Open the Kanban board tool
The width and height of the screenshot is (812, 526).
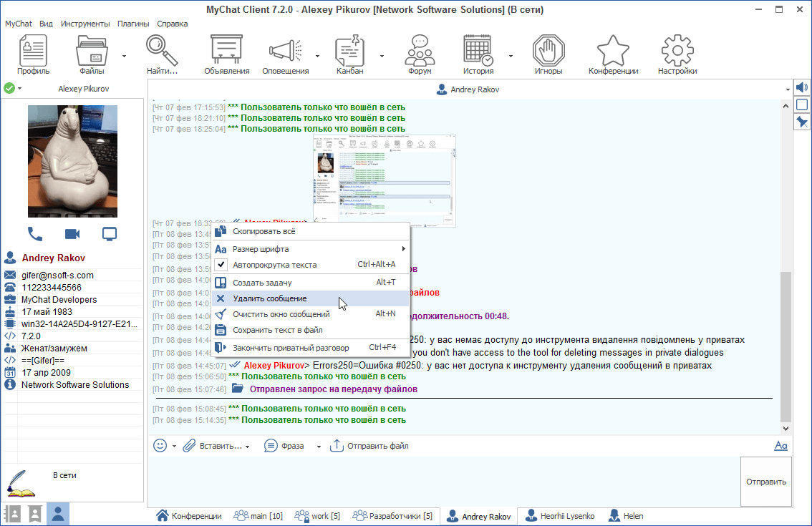pyautogui.click(x=349, y=54)
